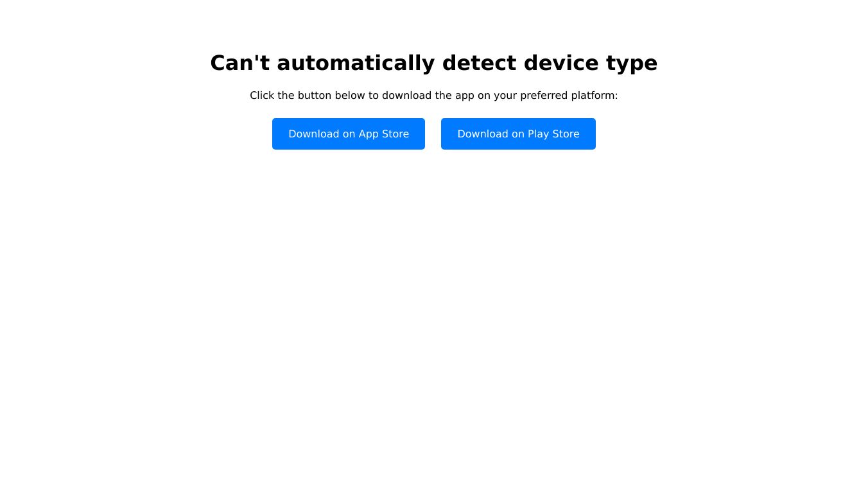
Task: Click 'Play Store' text inside the right button
Action: pos(553,134)
